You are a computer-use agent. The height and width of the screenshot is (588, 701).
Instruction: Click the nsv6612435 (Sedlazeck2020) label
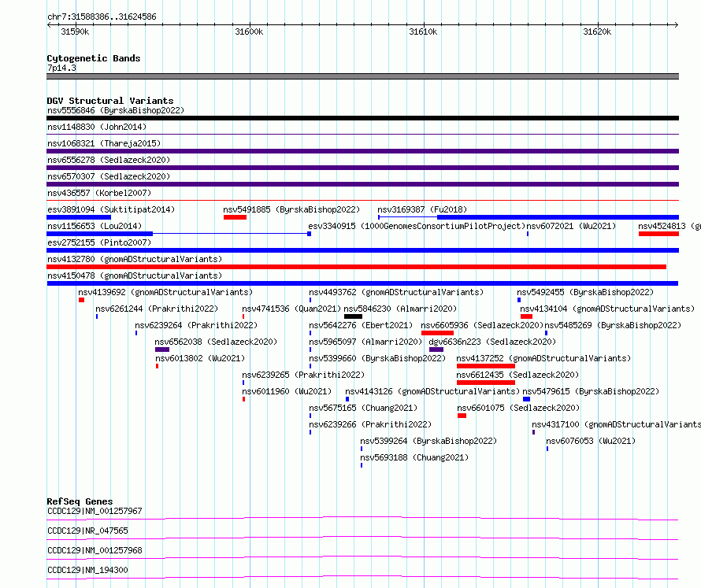(517, 375)
